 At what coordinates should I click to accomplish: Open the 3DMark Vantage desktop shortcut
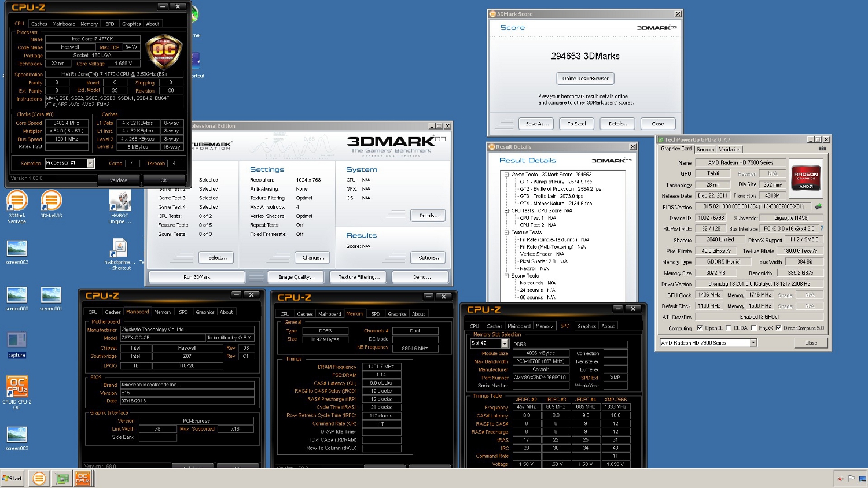(17, 207)
